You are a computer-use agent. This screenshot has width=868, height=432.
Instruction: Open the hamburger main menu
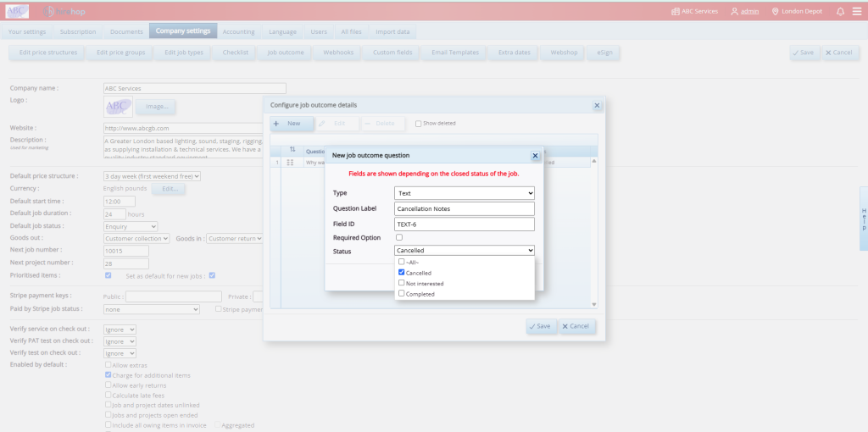pos(857,11)
